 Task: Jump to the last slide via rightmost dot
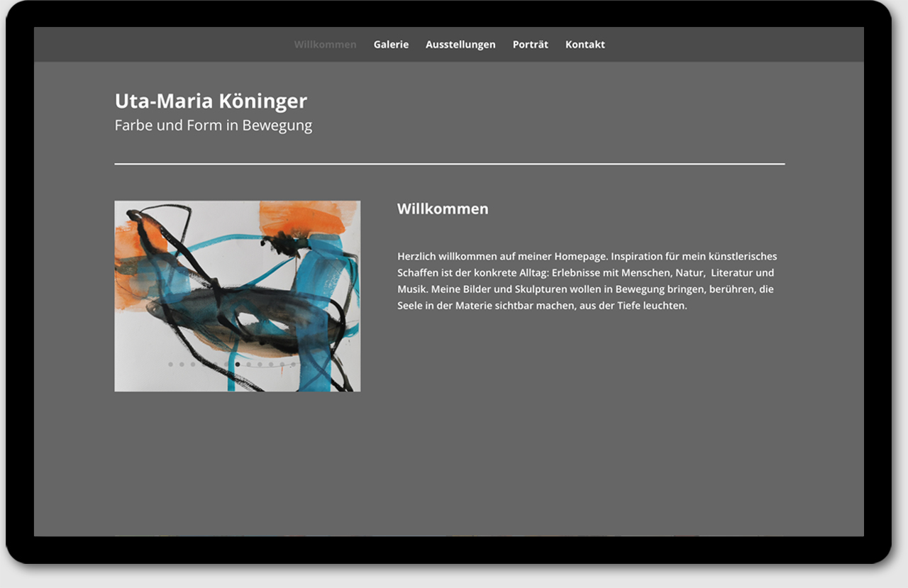pos(293,365)
